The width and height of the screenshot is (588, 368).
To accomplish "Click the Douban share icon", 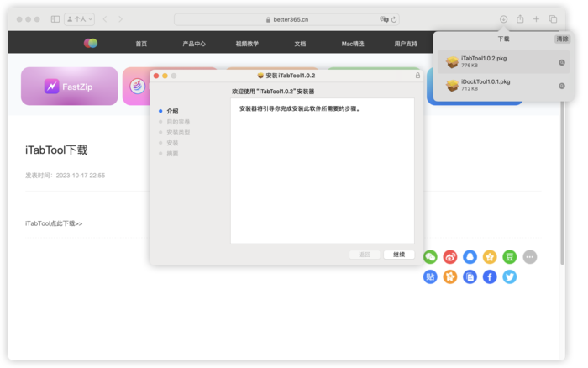I will [x=509, y=257].
